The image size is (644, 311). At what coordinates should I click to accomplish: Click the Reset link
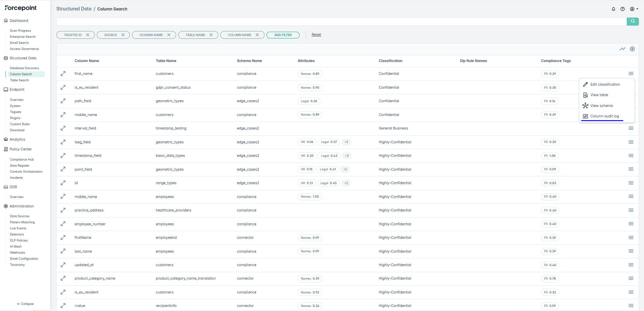pos(316,34)
